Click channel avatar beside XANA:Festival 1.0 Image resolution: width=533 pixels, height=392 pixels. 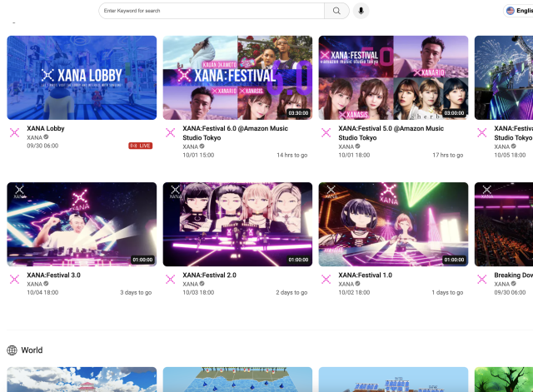[326, 280]
